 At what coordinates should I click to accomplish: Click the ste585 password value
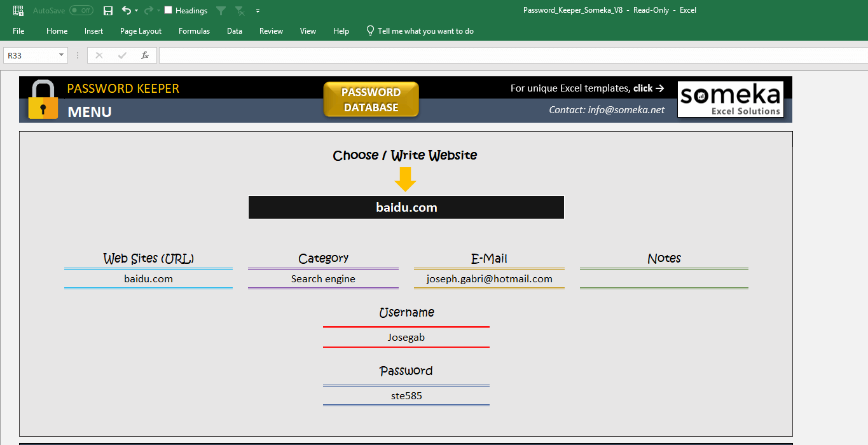(406, 396)
